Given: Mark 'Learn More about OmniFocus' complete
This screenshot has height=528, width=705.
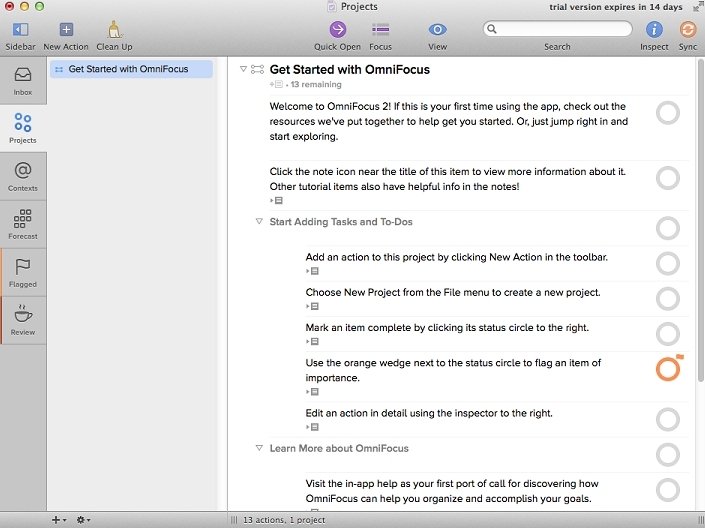Looking at the screenshot, I should click(668, 455).
